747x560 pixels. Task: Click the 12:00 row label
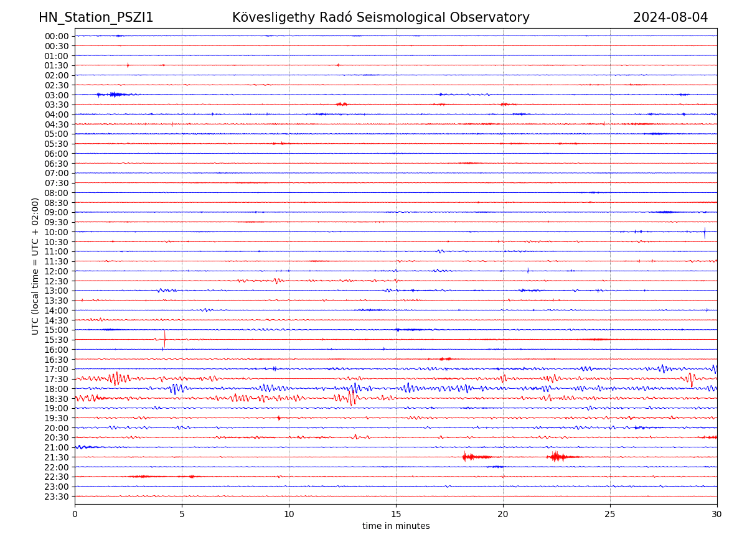(57, 271)
